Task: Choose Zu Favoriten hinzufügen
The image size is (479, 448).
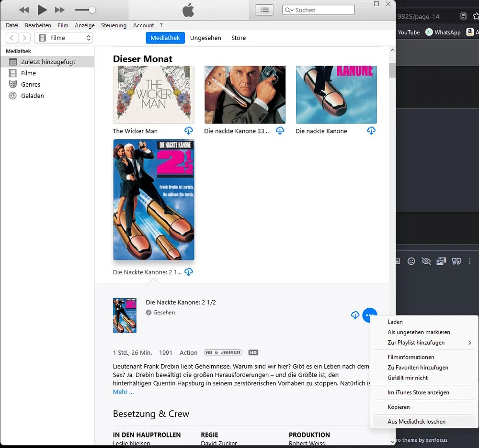Action: click(424, 368)
